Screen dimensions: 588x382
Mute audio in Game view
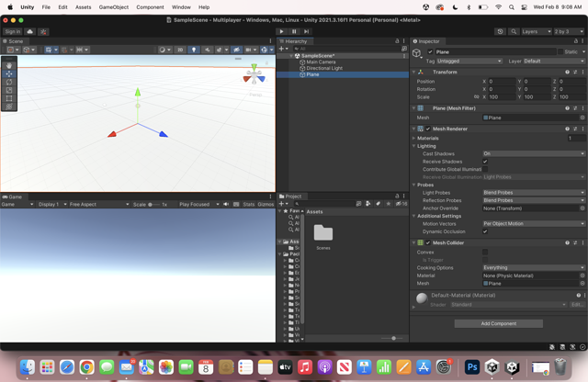tap(226, 204)
